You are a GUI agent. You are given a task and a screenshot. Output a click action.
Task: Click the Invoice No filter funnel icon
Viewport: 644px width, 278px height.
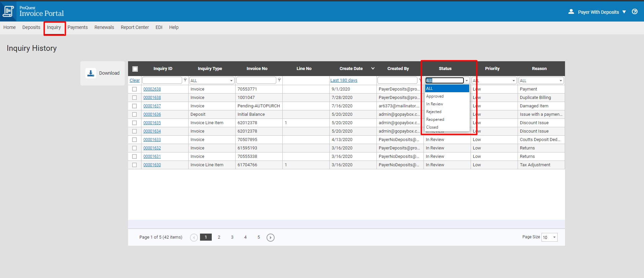coord(279,80)
